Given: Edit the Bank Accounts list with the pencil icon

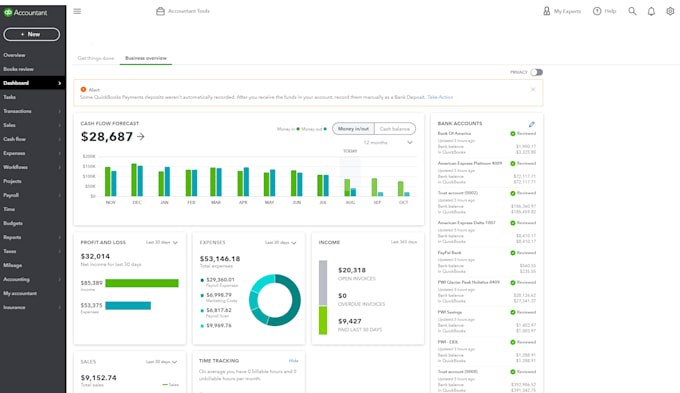Looking at the screenshot, I should [x=532, y=124].
